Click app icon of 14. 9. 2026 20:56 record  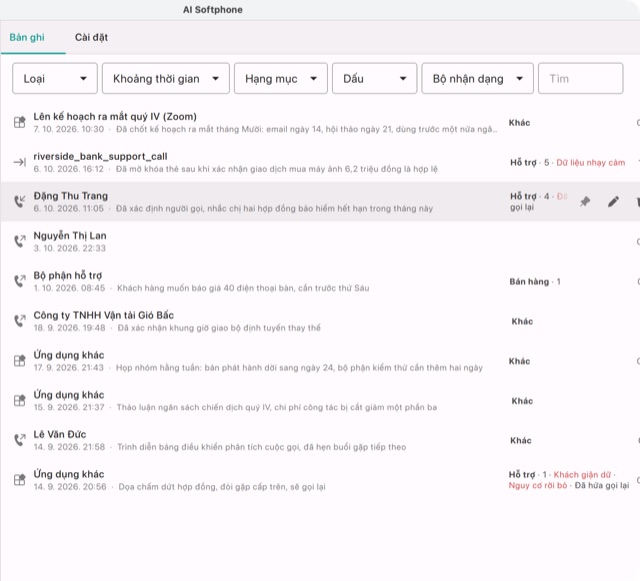coord(20,479)
